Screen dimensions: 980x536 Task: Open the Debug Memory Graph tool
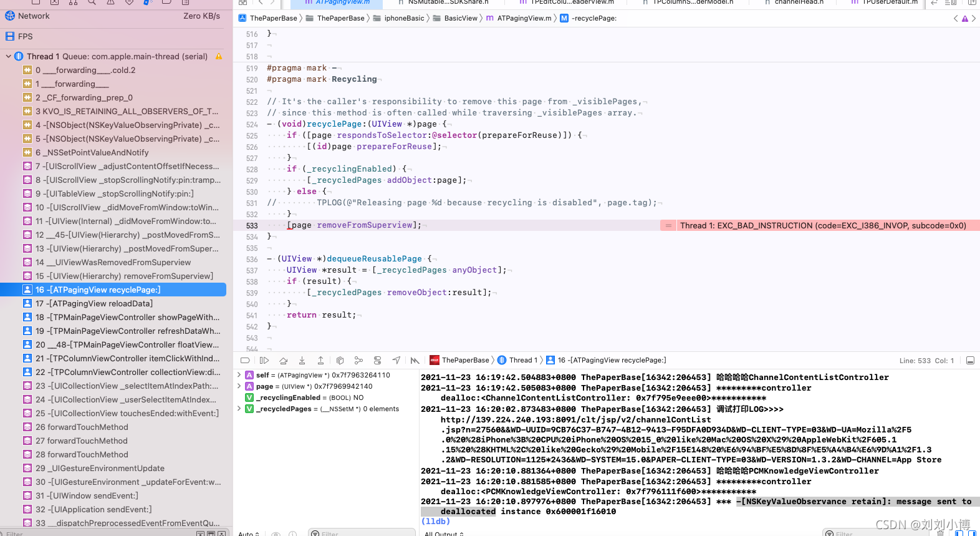tap(358, 360)
